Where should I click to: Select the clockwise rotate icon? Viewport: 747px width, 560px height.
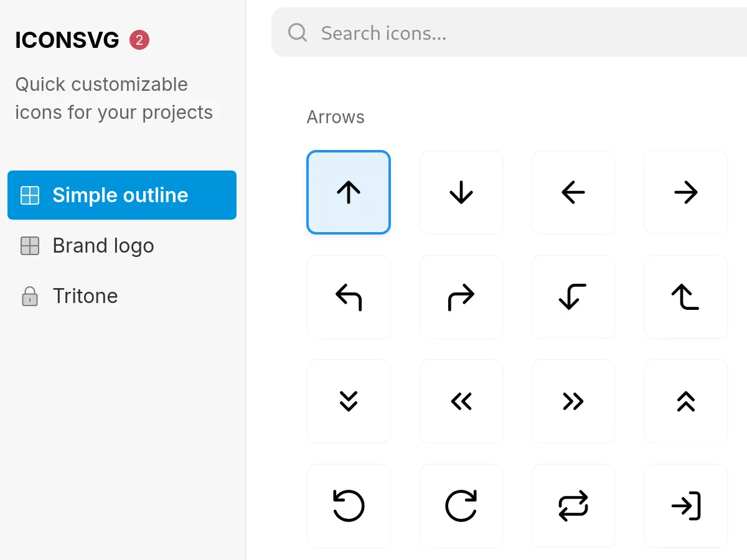click(461, 505)
